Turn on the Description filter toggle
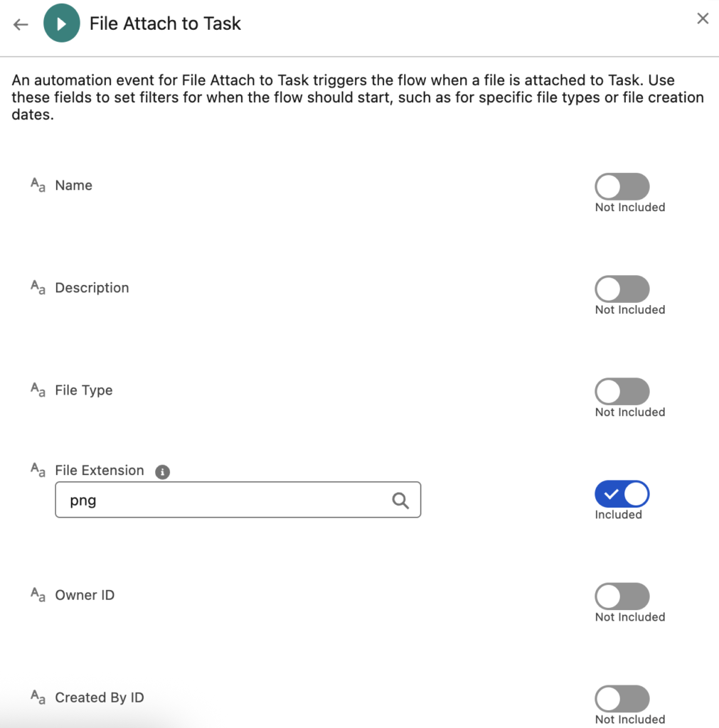This screenshot has width=719, height=728. (x=622, y=289)
